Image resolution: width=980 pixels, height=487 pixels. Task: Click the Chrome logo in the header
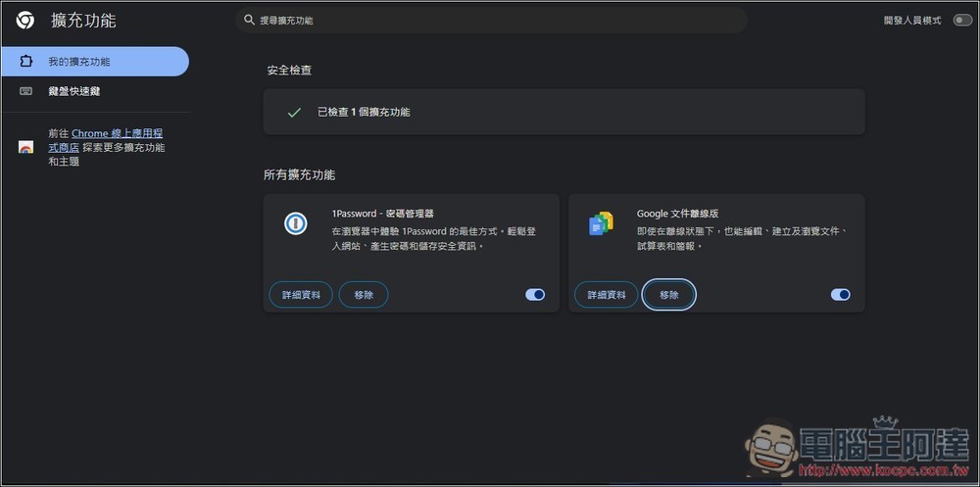pos(25,21)
